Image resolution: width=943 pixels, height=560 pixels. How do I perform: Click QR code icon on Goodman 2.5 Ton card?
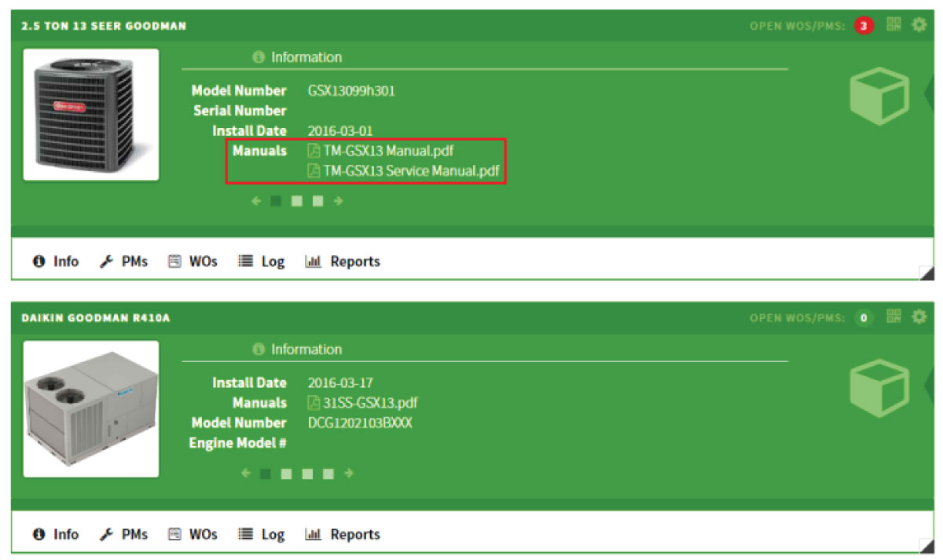point(893,25)
